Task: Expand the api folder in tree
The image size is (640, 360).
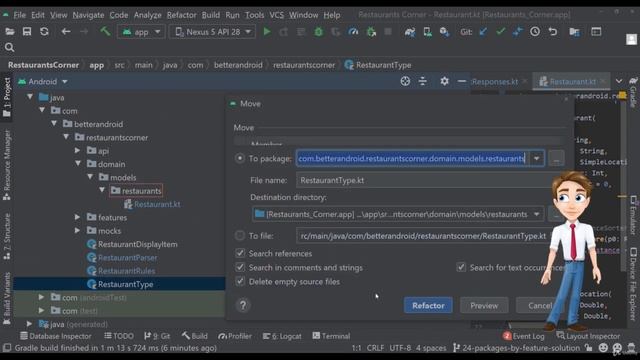Action: pos(77,151)
